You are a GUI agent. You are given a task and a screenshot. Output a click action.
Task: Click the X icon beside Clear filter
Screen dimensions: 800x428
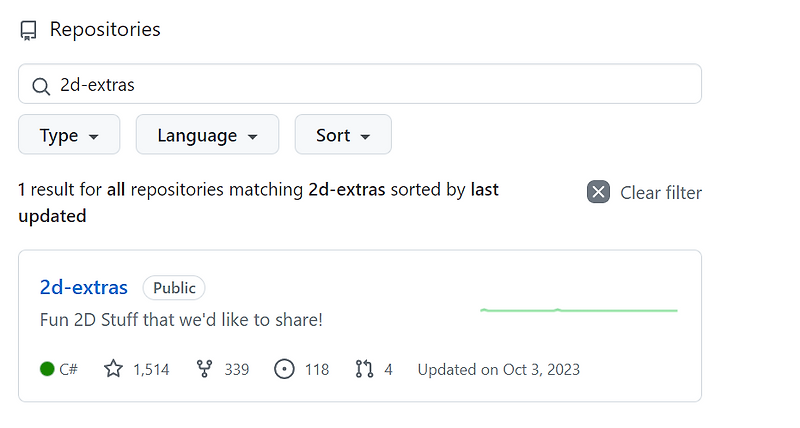click(598, 192)
